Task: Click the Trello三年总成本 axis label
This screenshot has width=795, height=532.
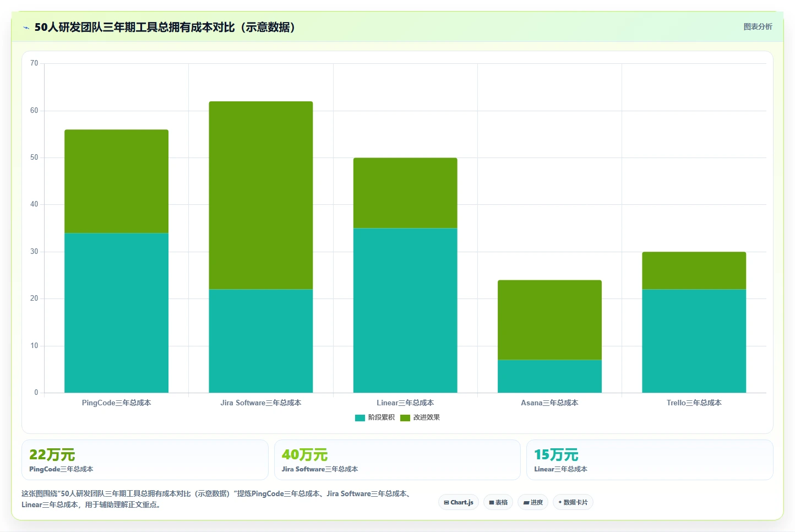Action: (x=694, y=403)
